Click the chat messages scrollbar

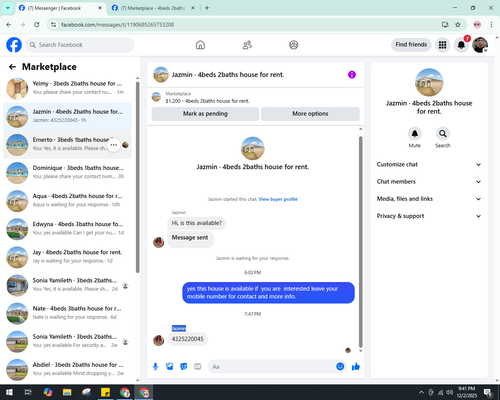tap(360, 242)
